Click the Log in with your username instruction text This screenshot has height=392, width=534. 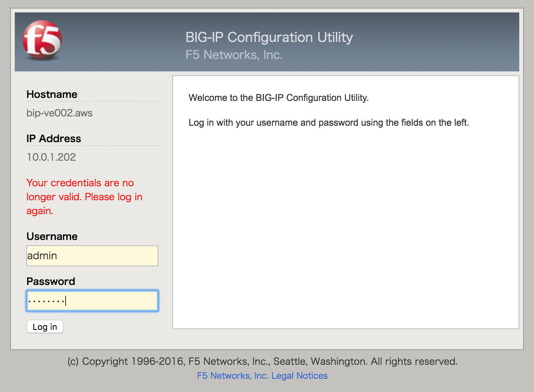click(x=329, y=123)
